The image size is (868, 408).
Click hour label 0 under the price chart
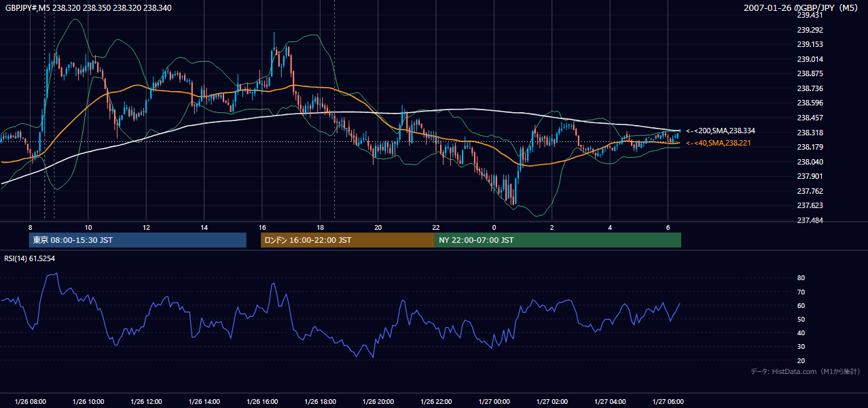click(494, 227)
